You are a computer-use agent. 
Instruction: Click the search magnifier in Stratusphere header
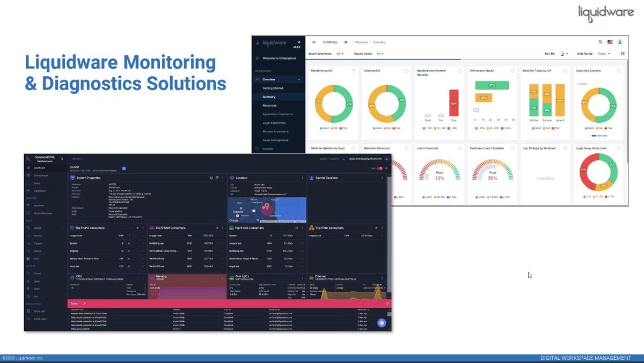coord(601,42)
